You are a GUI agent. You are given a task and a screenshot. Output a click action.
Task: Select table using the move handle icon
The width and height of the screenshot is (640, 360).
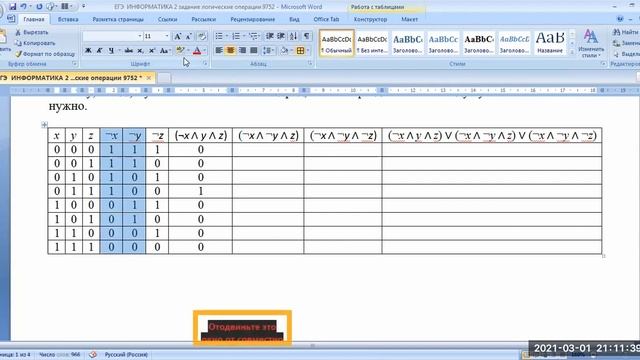44,125
